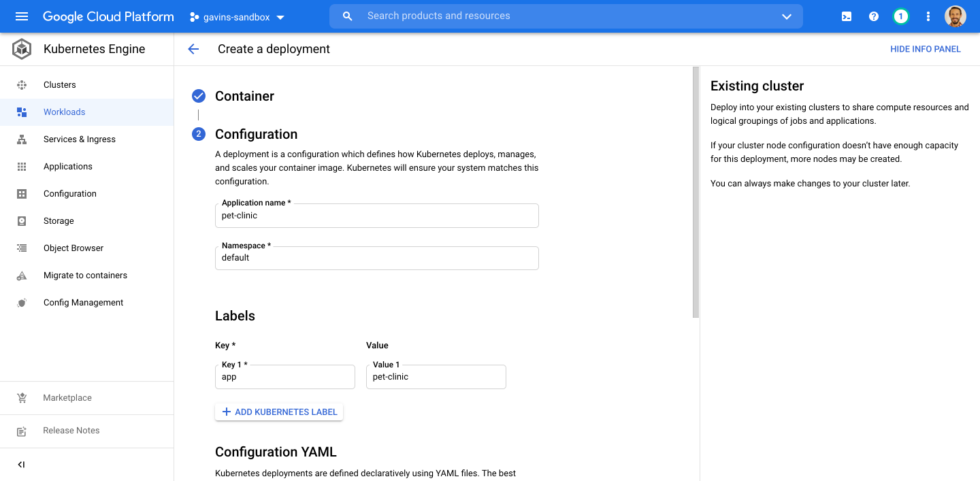This screenshot has height=481, width=980.
Task: Select Migrate to containers icon
Action: coord(21,275)
